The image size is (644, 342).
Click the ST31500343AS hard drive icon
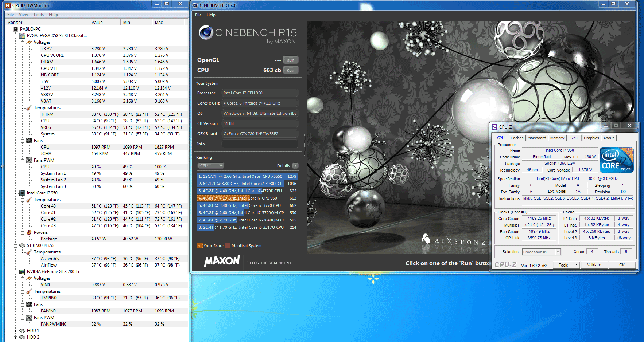click(x=22, y=245)
